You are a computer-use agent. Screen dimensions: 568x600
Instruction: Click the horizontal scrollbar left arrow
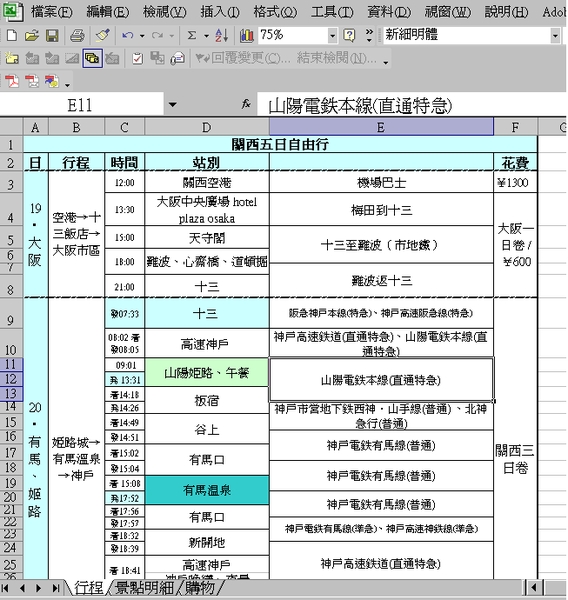[534, 587]
